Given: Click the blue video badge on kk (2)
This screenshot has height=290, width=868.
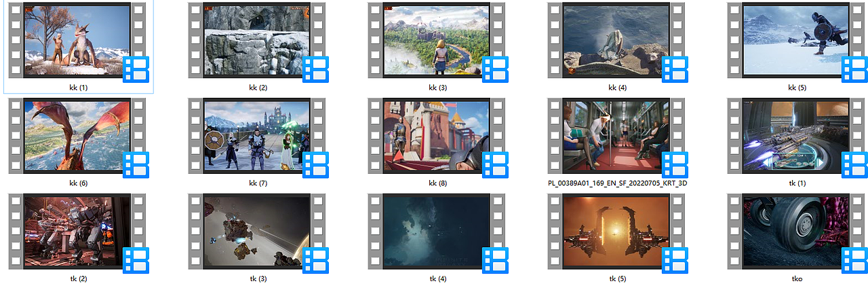Looking at the screenshot, I should tap(315, 69).
